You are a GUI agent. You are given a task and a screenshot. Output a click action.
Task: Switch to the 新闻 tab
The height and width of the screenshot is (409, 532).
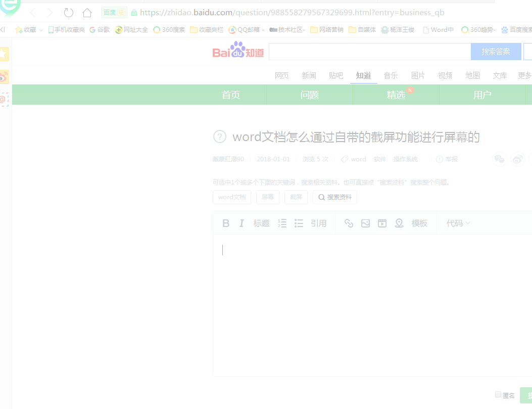pos(309,75)
